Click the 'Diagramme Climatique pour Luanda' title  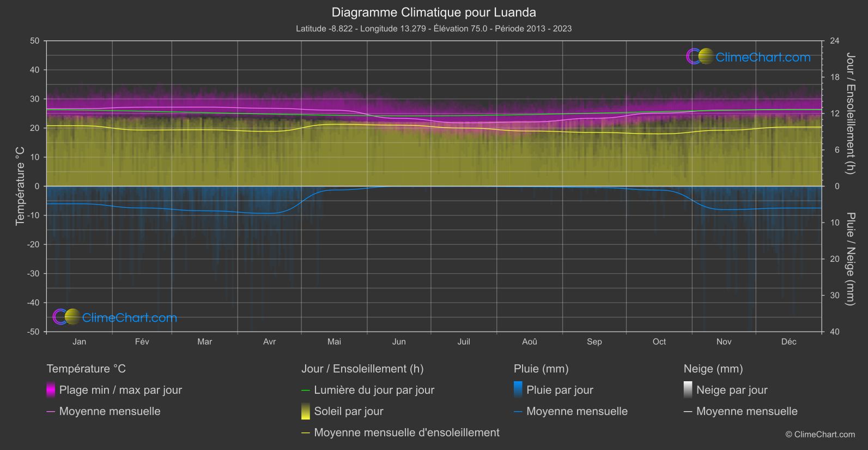[x=434, y=13]
